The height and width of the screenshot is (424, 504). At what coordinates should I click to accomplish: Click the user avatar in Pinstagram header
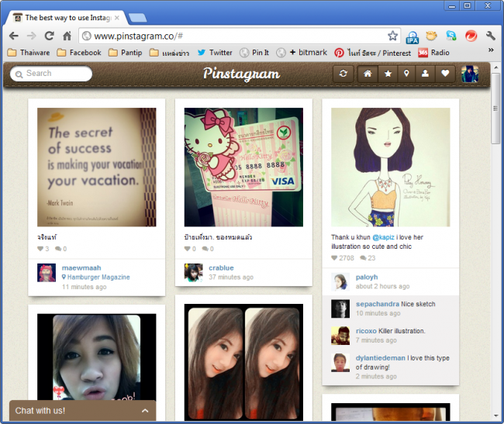(470, 74)
